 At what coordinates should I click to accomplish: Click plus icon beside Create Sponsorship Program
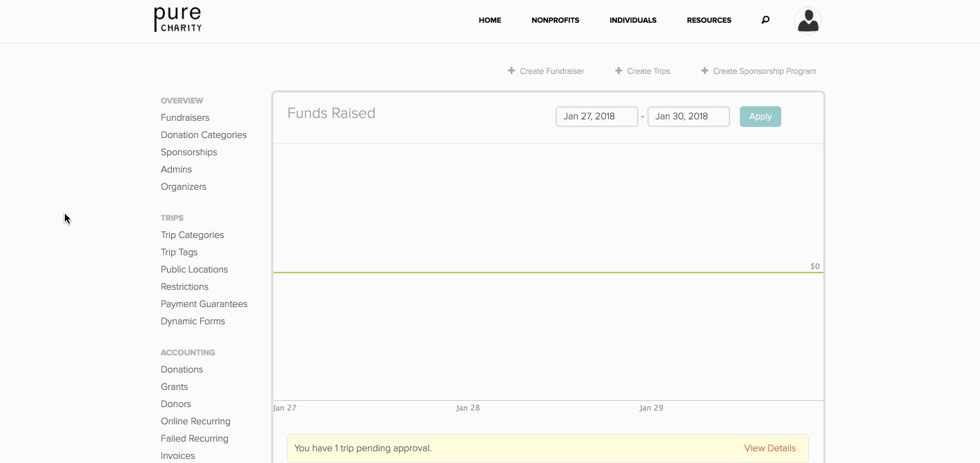click(705, 70)
